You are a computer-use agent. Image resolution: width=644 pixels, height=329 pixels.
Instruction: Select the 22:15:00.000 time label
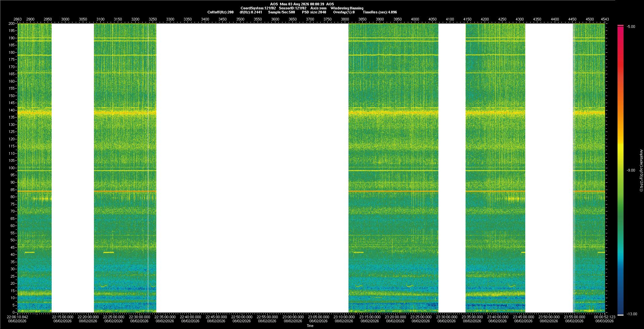coord(63,317)
